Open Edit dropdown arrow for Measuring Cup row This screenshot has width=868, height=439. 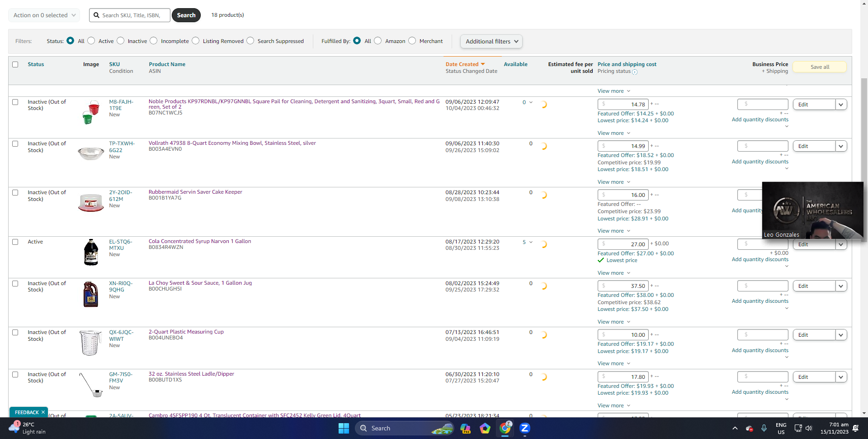point(841,335)
